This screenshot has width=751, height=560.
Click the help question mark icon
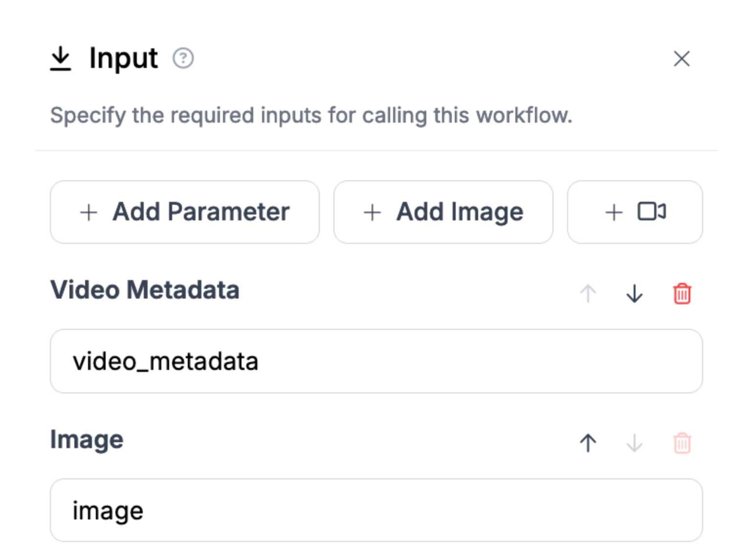183,59
